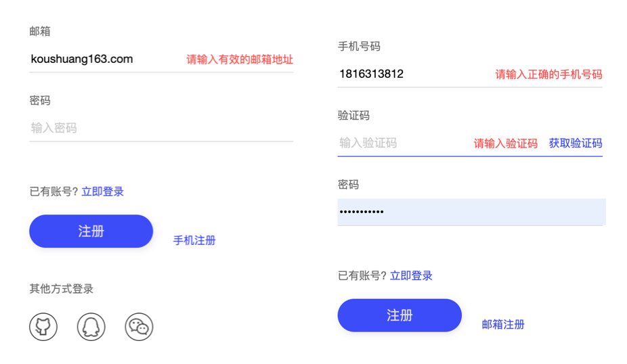Focus the 输入验证码 verification code field

point(399,143)
